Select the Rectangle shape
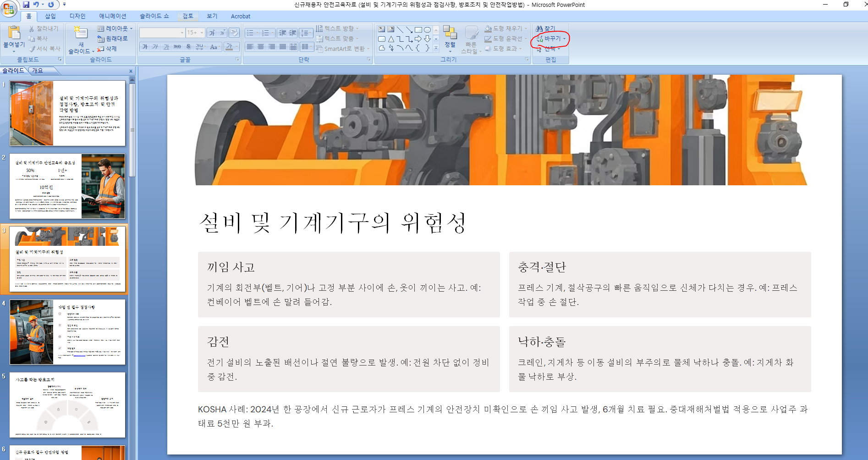Screen dimensions: 868x460 pos(418,29)
